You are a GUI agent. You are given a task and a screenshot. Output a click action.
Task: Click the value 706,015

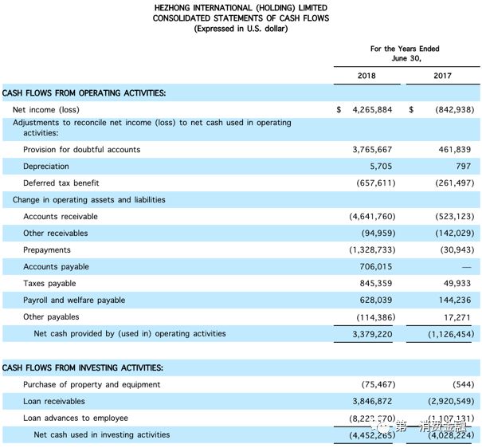pos(376,266)
